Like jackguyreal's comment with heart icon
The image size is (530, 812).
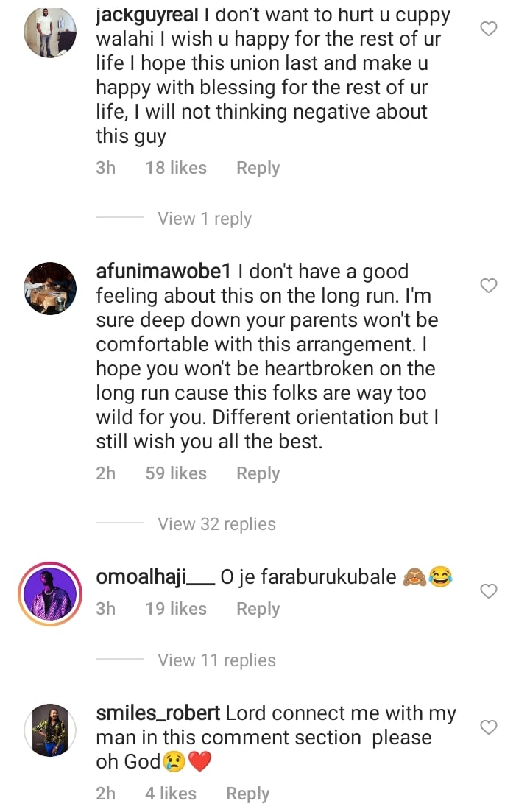pos(488,29)
